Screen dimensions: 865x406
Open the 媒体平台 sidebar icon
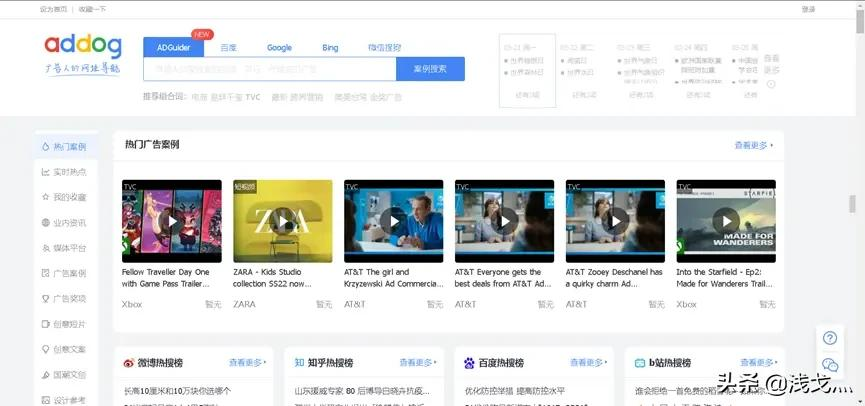(45, 248)
